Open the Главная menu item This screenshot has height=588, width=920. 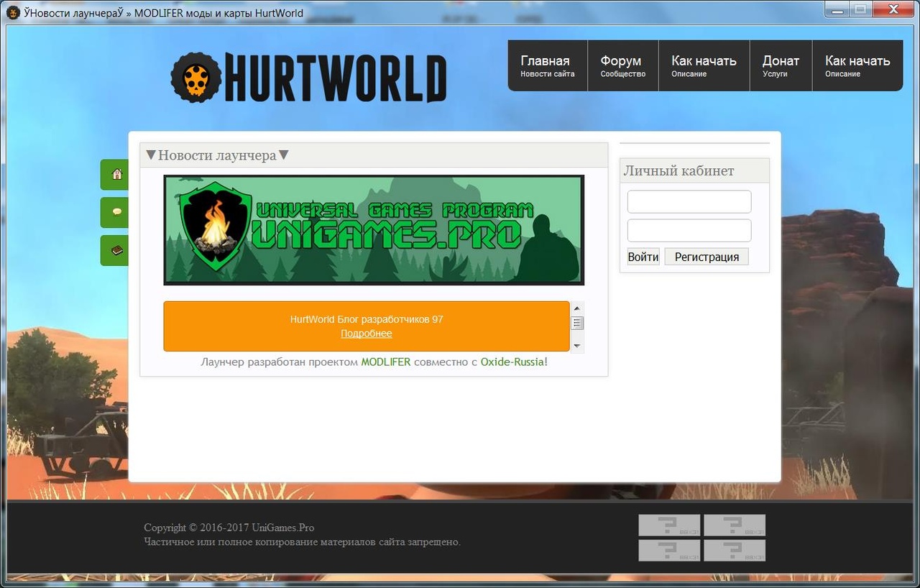548,65
